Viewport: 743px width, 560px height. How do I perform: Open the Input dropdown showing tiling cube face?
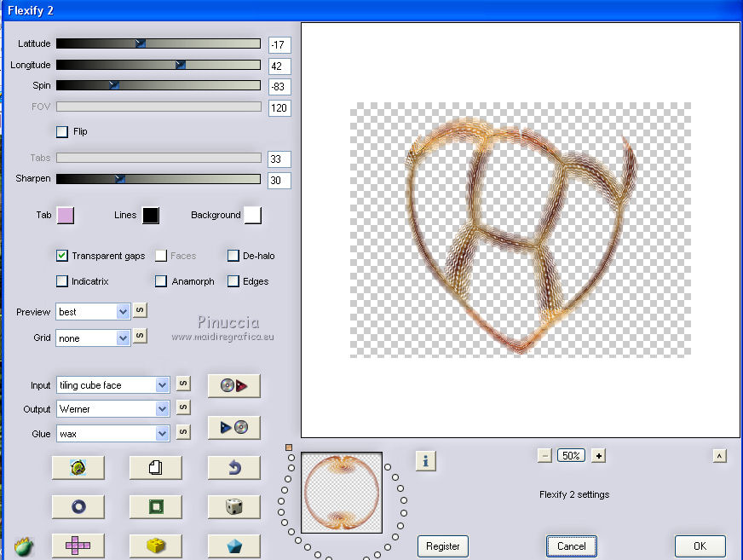112,385
